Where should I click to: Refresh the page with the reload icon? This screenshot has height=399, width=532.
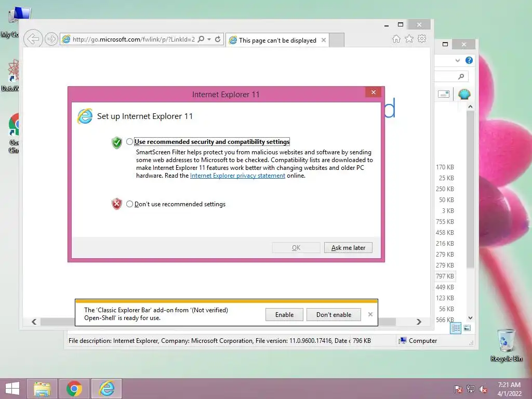coord(218,39)
